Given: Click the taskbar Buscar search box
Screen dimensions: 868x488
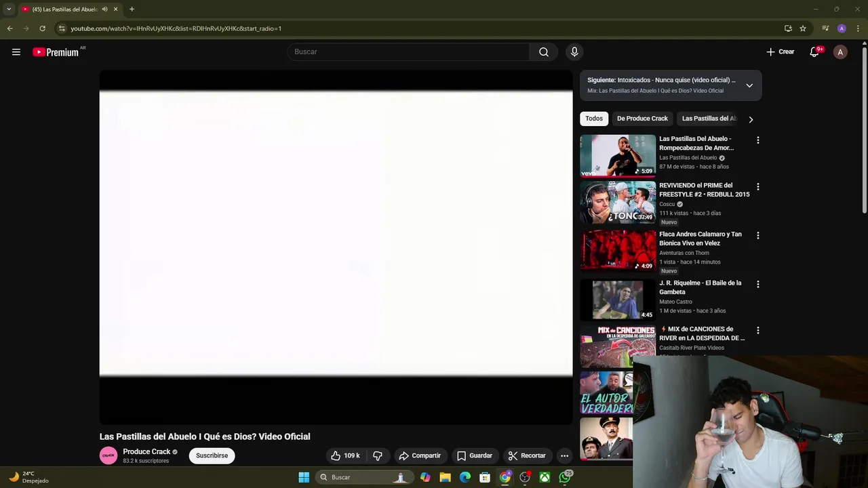Looking at the screenshot, I should click(363, 477).
